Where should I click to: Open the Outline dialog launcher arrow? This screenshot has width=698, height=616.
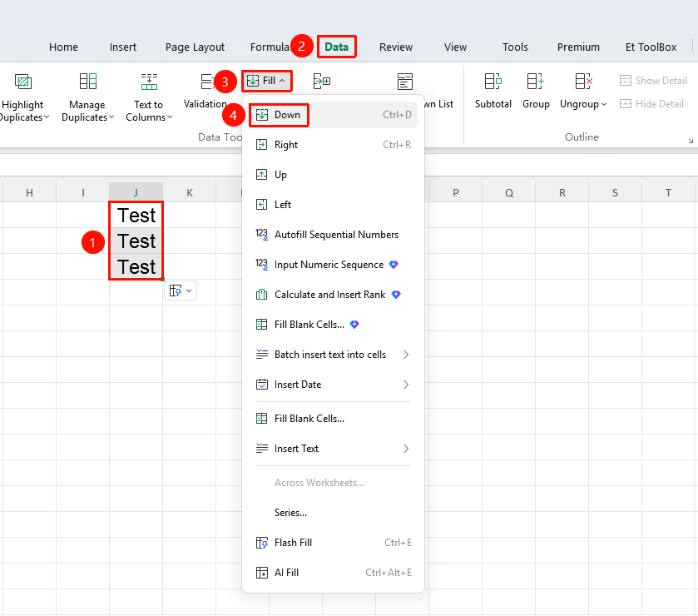tap(691, 141)
